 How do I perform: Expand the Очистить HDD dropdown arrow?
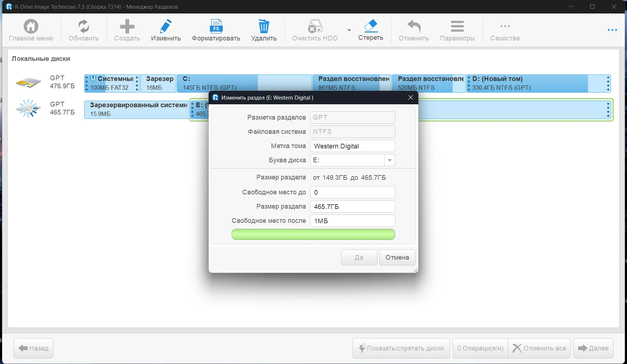tap(349, 30)
